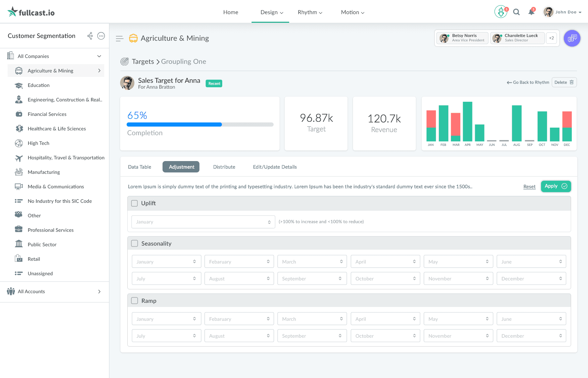Switch to the Data Table tab
588x378 pixels.
[139, 167]
